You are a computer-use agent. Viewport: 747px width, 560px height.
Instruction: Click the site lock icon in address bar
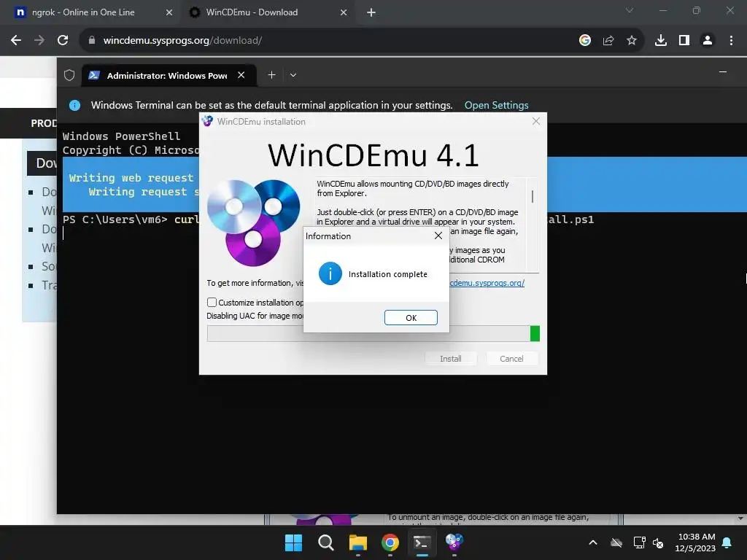[92, 41]
